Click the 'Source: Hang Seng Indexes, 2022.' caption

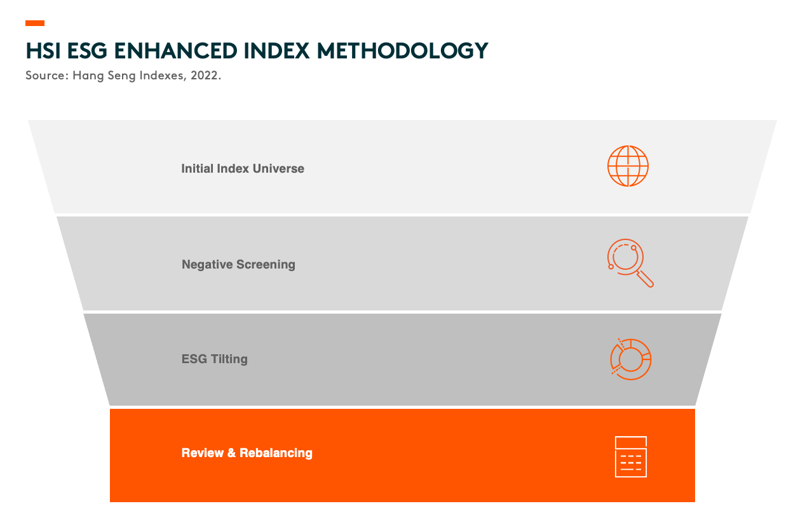123,75
